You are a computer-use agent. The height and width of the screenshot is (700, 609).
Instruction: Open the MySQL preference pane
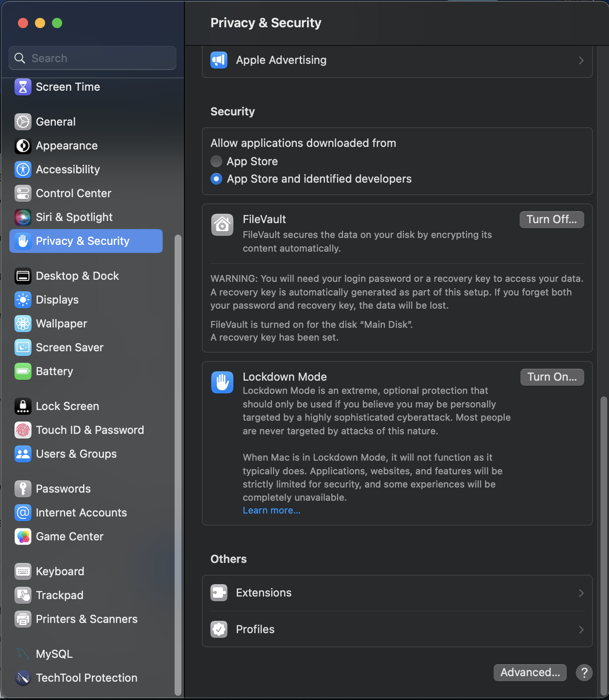tap(86, 654)
